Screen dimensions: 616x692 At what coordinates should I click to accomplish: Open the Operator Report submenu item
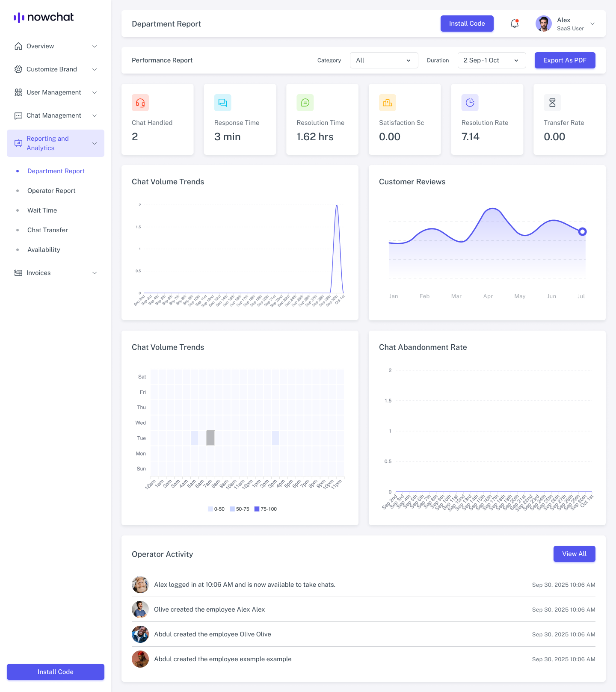coord(51,191)
